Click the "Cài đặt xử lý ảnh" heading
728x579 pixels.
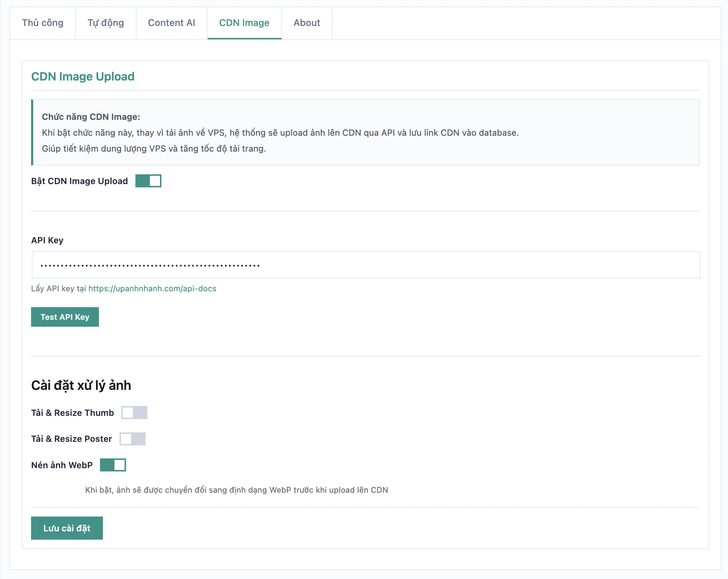point(81,385)
